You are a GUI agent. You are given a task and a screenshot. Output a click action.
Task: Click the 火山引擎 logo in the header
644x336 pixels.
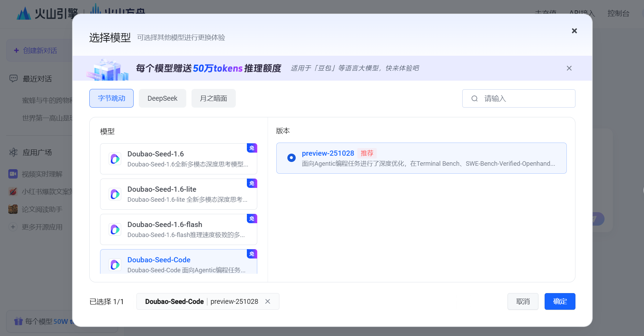click(47, 13)
